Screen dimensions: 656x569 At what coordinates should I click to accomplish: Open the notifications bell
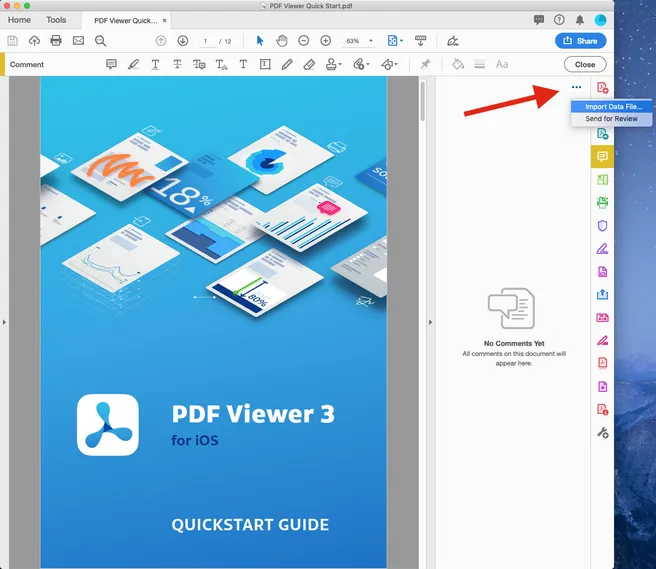(580, 19)
